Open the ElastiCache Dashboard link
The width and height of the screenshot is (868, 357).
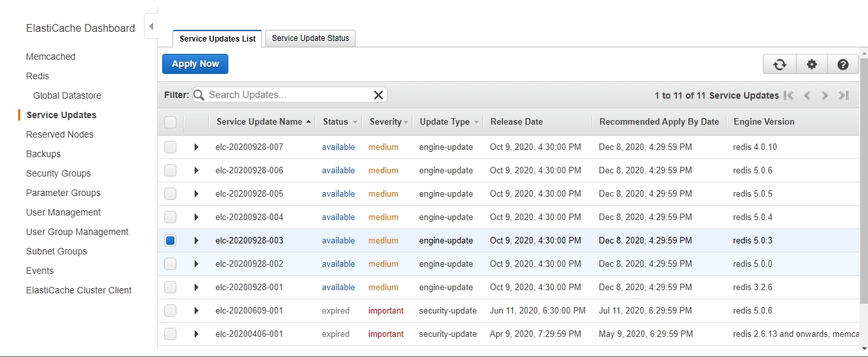[x=80, y=28]
